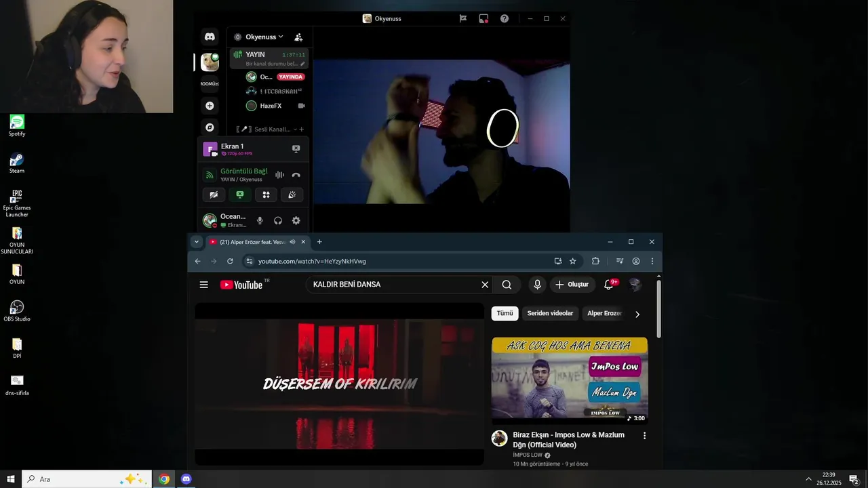Invite people to the Okyenuss server
The image size is (868, 488).
pos(298,37)
